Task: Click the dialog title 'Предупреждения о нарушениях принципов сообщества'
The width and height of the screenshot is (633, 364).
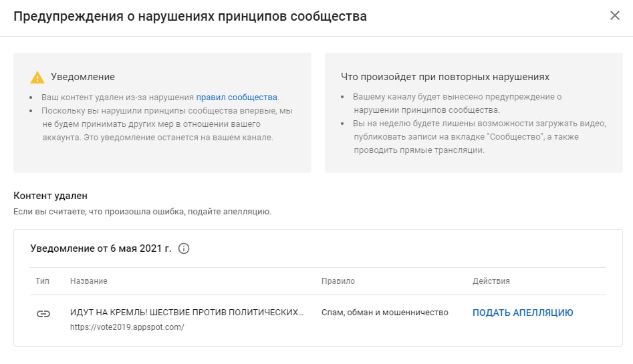Action: click(190, 17)
